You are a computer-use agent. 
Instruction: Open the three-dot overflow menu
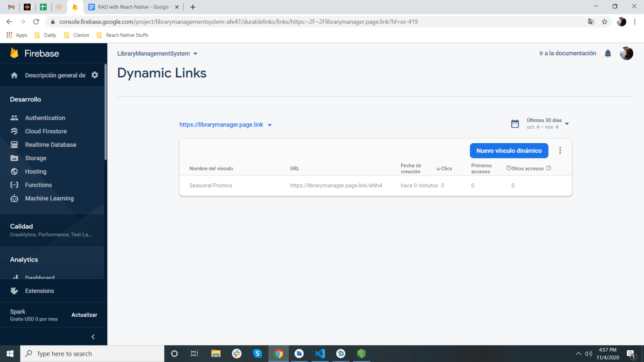(560, 151)
